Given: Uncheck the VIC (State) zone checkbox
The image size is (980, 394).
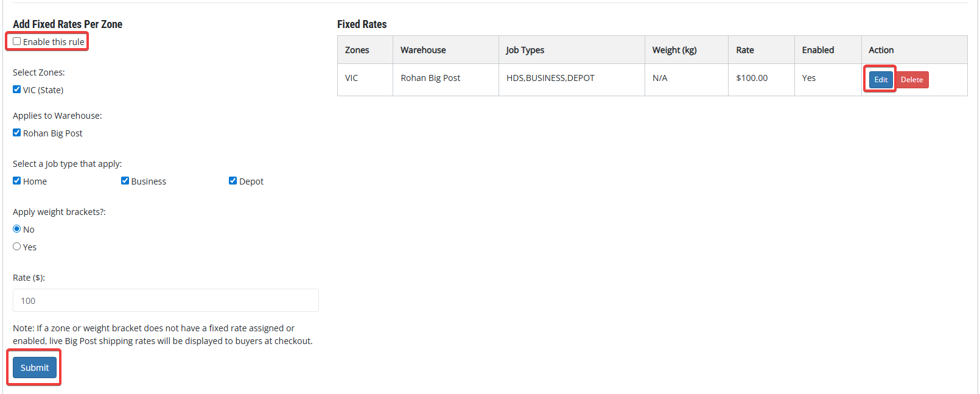Looking at the screenshot, I should 17,90.
